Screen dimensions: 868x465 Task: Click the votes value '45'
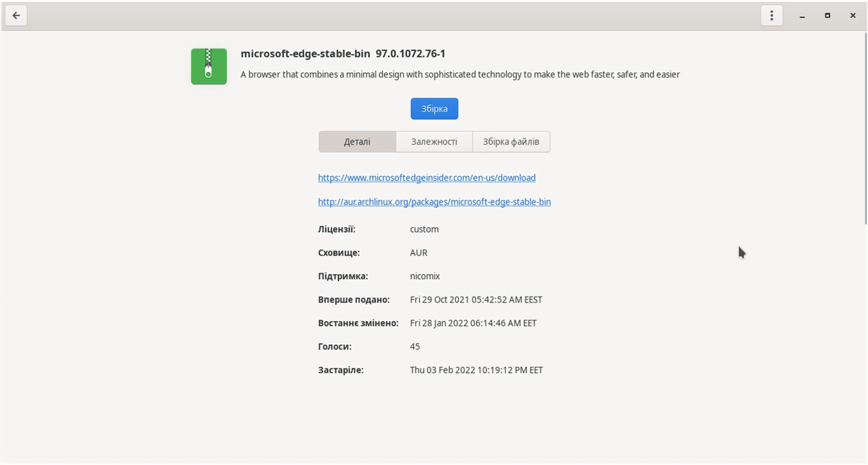pyautogui.click(x=415, y=347)
